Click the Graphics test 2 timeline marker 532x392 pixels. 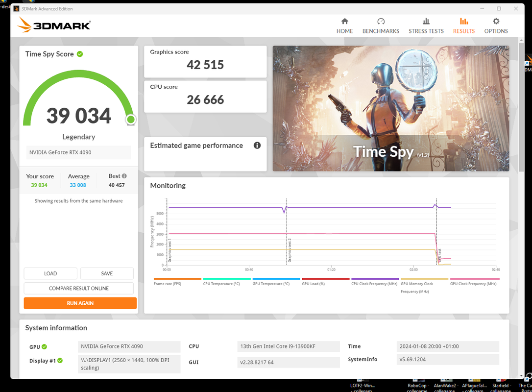(x=290, y=250)
